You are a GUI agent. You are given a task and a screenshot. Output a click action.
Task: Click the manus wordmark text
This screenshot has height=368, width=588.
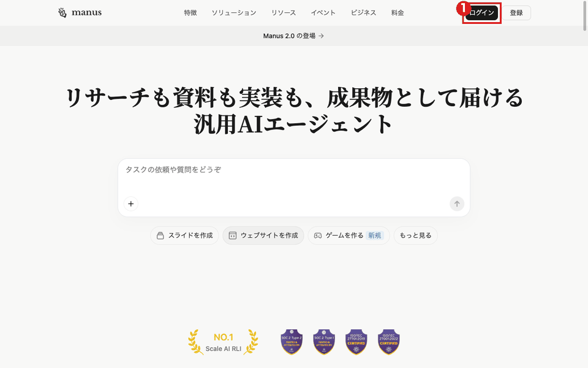[x=86, y=13]
